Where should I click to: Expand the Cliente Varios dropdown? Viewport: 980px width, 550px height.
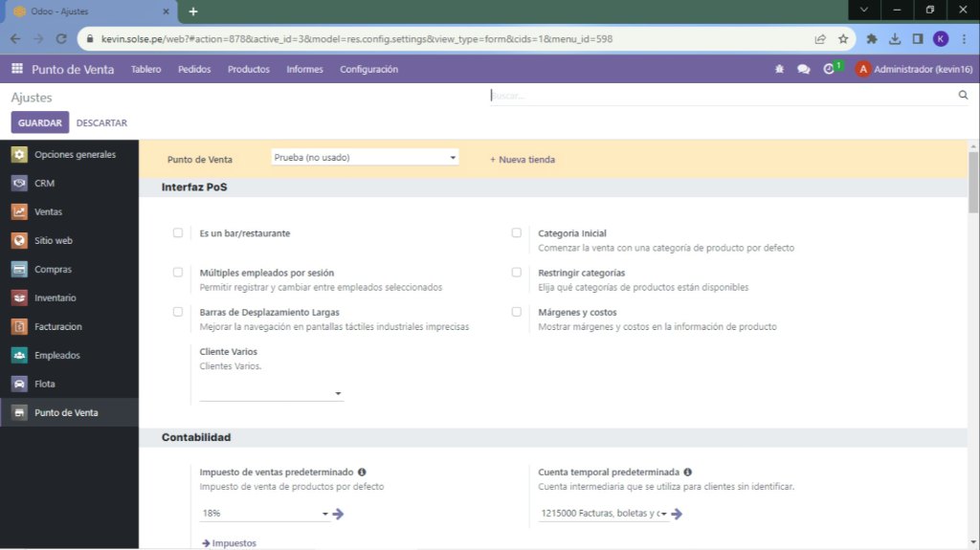(272, 393)
